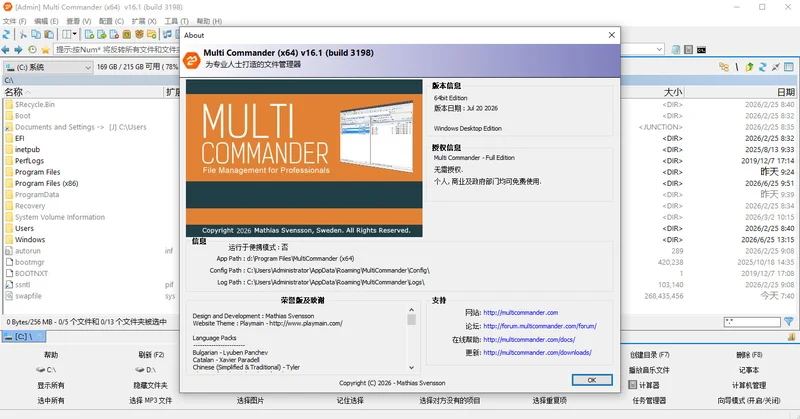Screen dimensions: 800x419
Task: Click the pin icon in right panel
Action: point(776,67)
